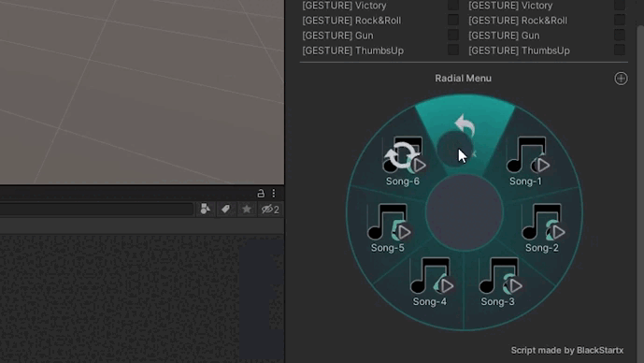Click the search by label tag icon
The width and height of the screenshot is (644, 363).
click(x=225, y=210)
